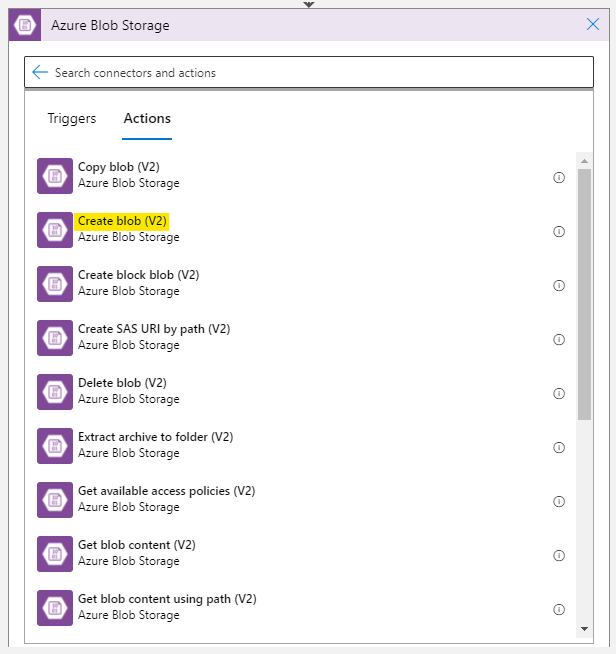This screenshot has height=654, width=616.
Task: Show info for Create blob (V2)
Action: click(559, 231)
